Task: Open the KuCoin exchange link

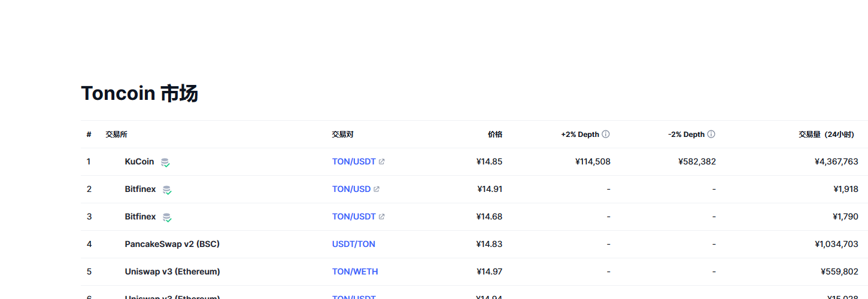Action: (x=139, y=161)
